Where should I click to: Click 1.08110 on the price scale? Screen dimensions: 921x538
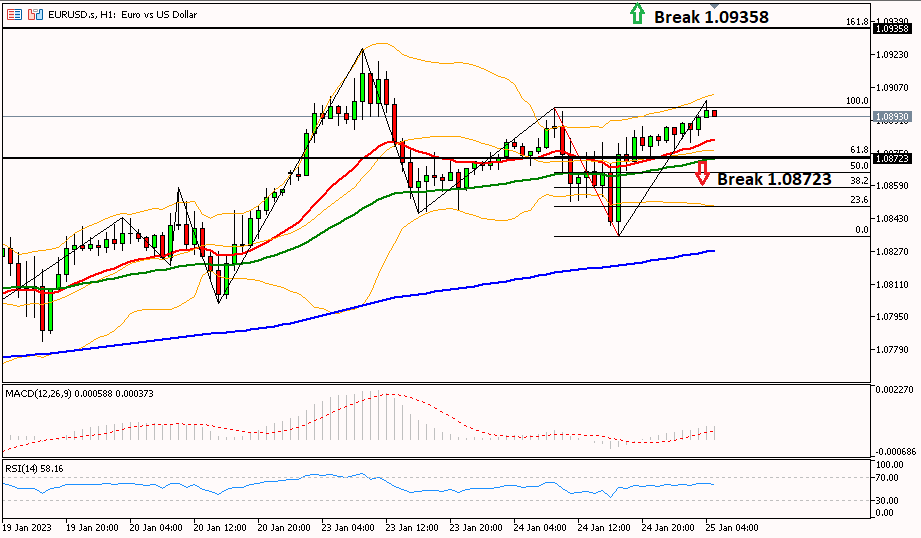(x=892, y=284)
